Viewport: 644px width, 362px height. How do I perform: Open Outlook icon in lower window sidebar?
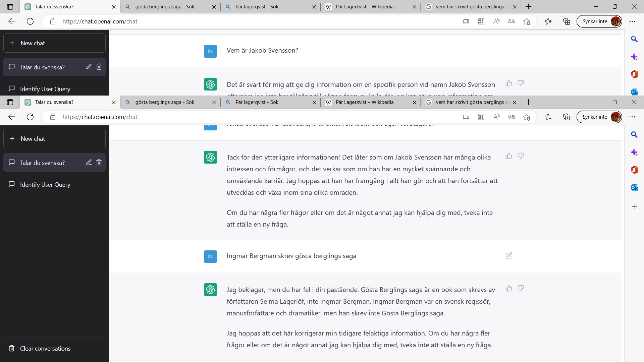click(x=634, y=187)
